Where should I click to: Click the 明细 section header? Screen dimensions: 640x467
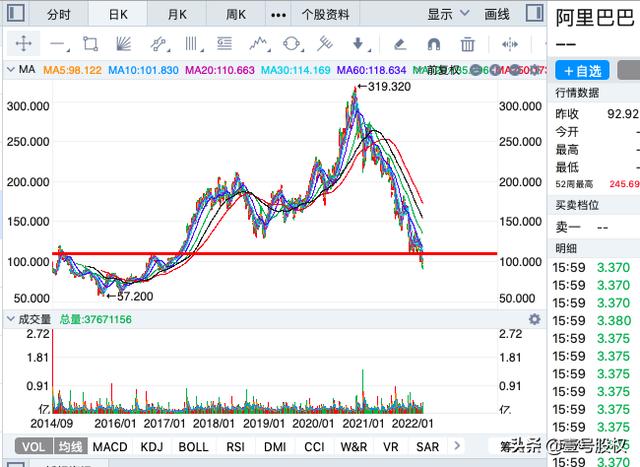click(x=566, y=248)
